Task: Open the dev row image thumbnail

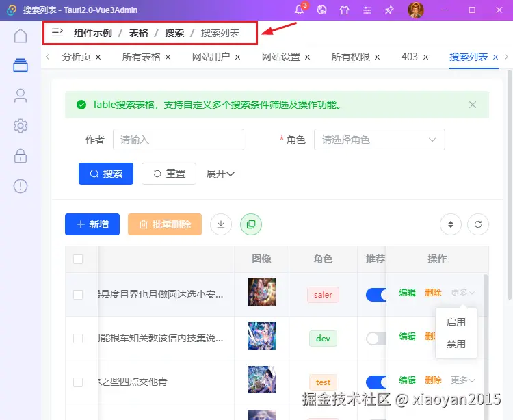Action: click(x=262, y=336)
